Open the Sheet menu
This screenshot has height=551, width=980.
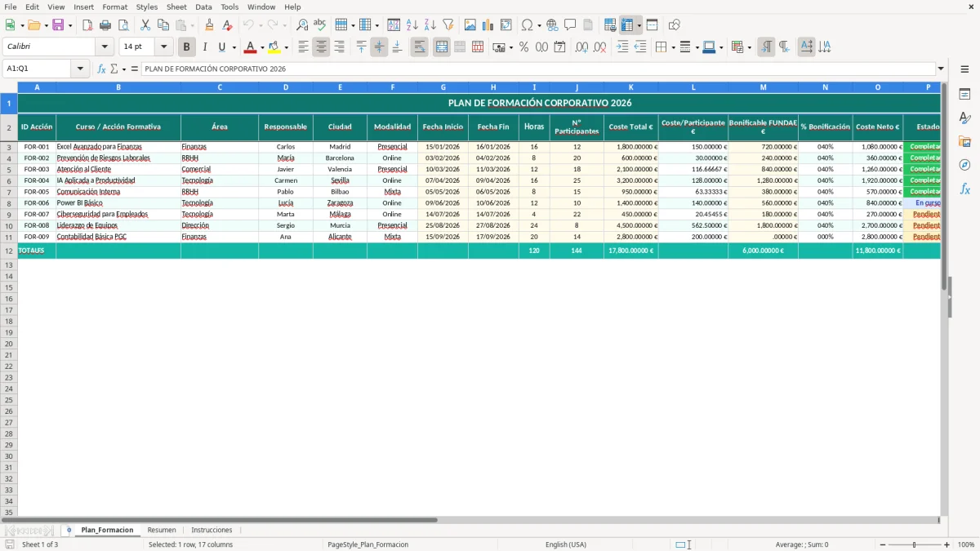(x=177, y=7)
